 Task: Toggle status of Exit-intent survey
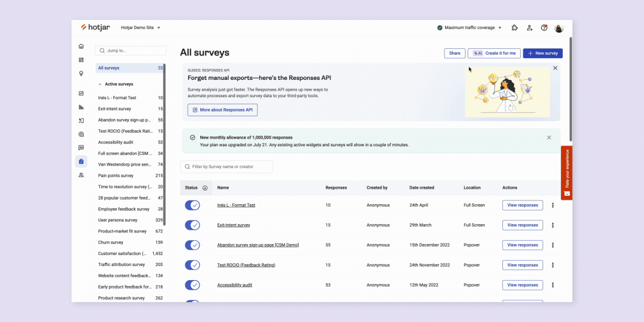coord(192,225)
